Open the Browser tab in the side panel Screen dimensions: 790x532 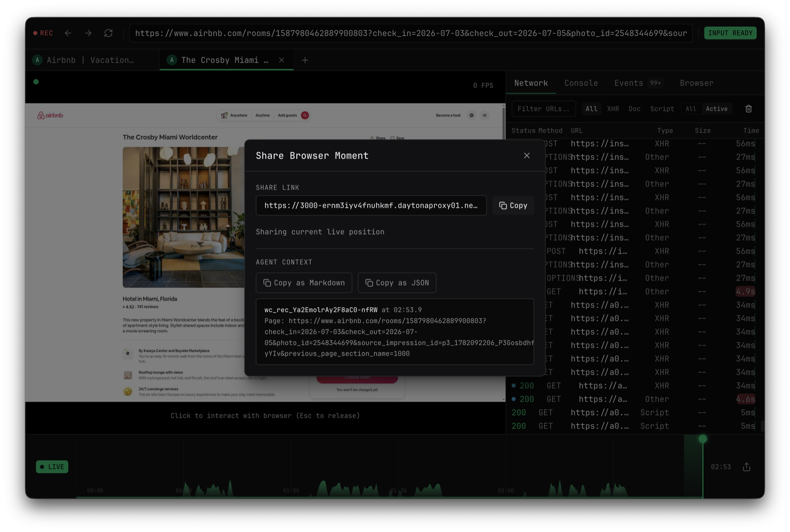point(697,83)
